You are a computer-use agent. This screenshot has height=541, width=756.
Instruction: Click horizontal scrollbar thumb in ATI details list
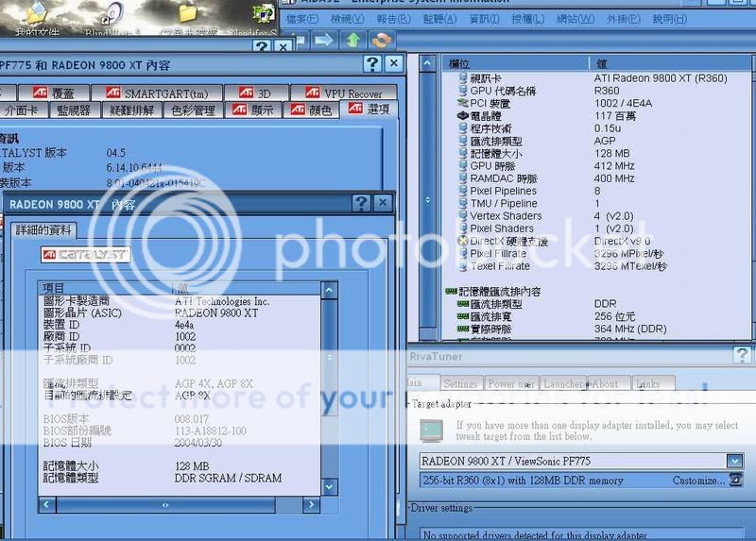(x=165, y=504)
